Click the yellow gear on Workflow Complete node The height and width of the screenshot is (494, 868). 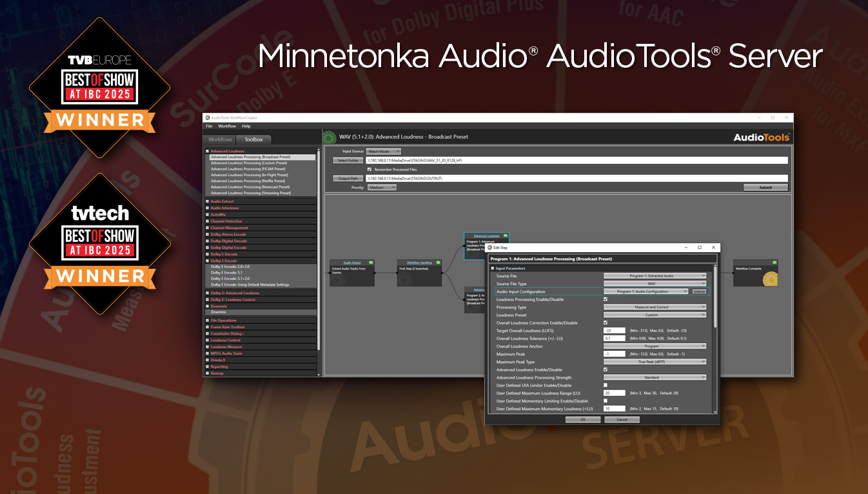pos(769,279)
